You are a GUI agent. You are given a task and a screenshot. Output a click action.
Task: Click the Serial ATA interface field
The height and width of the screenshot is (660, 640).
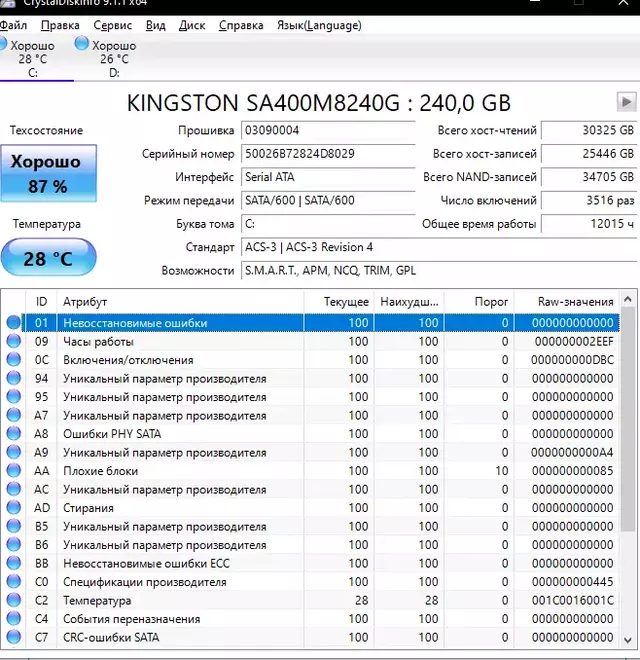click(x=328, y=177)
